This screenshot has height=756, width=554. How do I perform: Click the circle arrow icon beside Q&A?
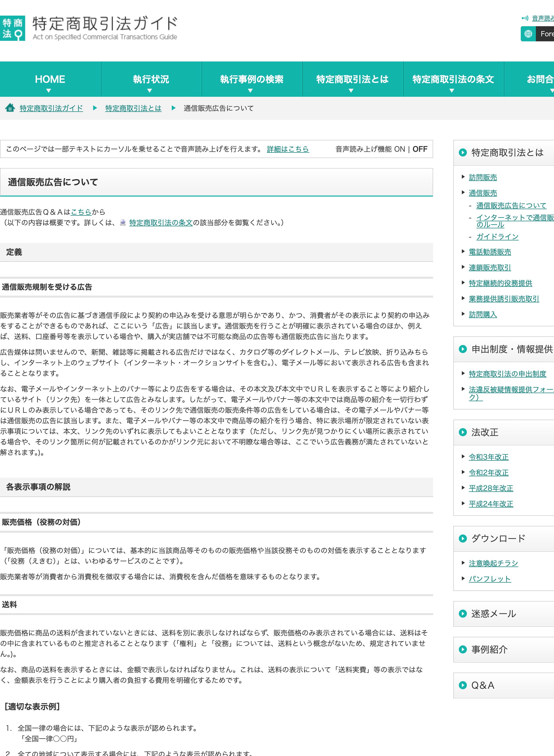pyautogui.click(x=463, y=685)
